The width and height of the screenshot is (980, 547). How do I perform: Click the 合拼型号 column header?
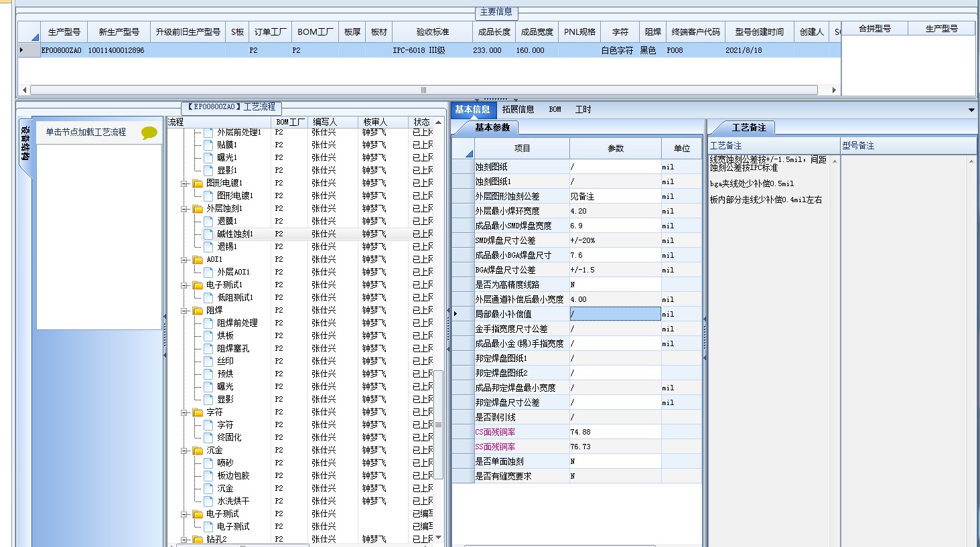coord(875,29)
